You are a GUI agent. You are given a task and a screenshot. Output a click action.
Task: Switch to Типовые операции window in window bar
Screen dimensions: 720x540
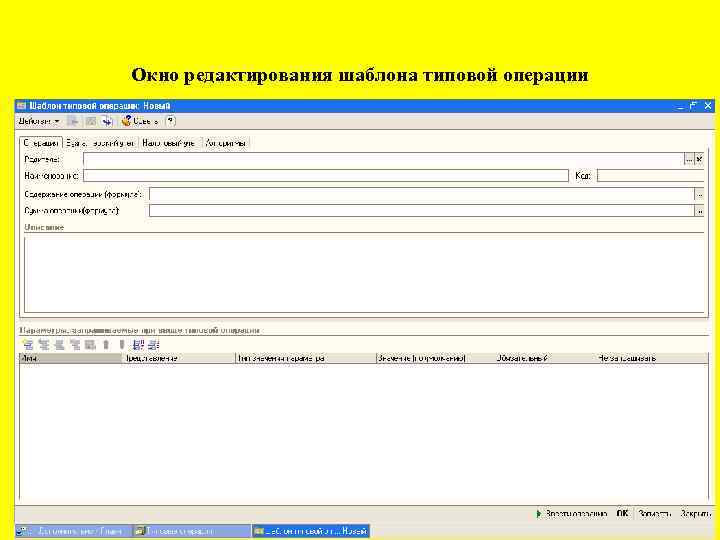click(x=191, y=531)
